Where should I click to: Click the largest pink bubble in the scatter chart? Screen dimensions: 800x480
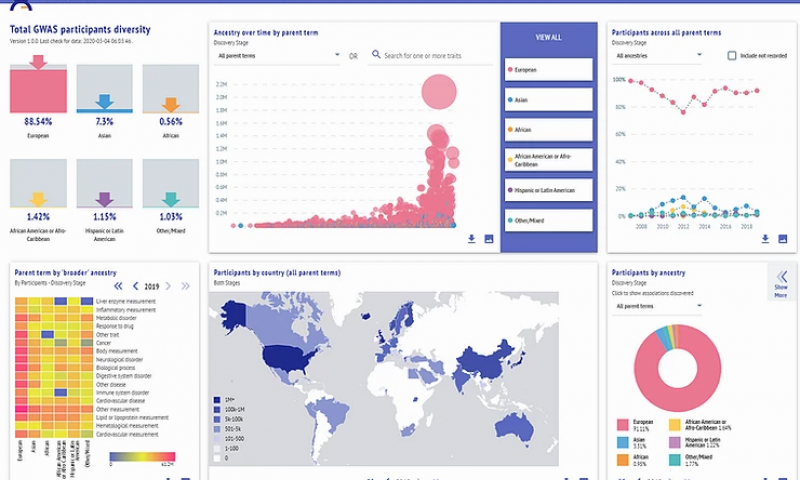coord(439,92)
